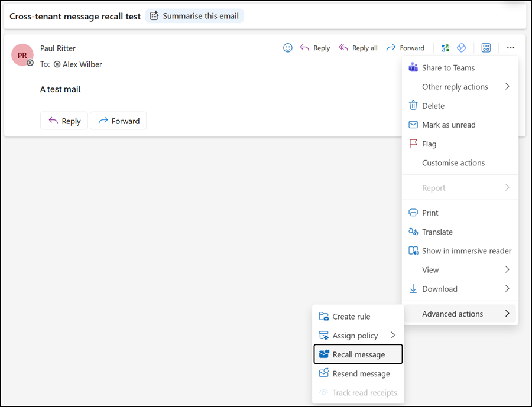Expand the View submenu
The height and width of the screenshot is (407, 532).
pos(460,270)
